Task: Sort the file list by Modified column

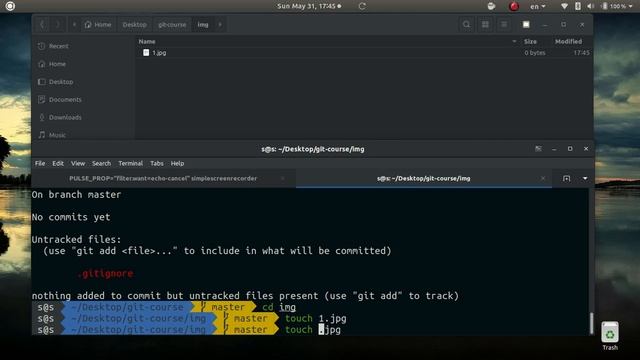Action: point(568,41)
